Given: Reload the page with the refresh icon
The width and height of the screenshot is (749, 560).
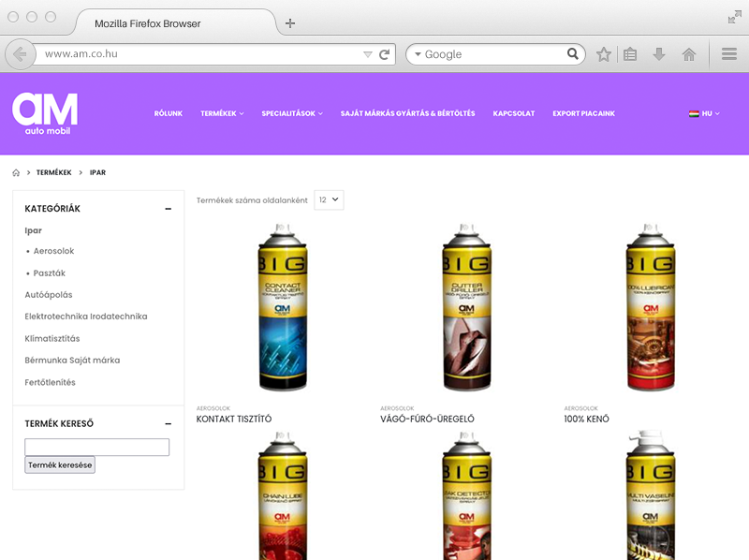Looking at the screenshot, I should coord(384,54).
